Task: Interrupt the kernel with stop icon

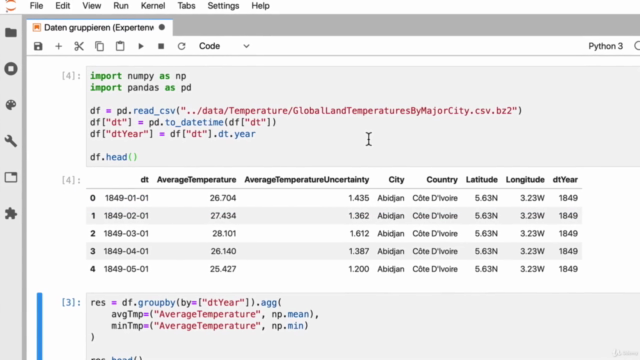Action: coord(161,46)
